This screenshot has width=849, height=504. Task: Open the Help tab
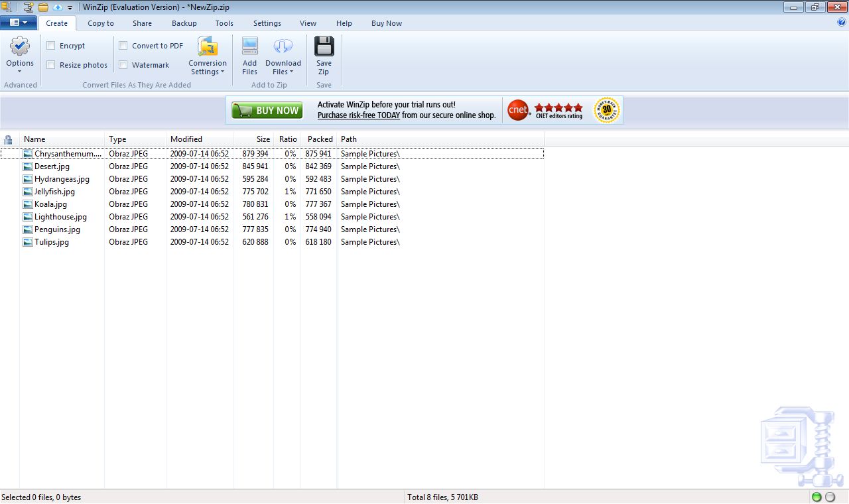click(x=344, y=23)
